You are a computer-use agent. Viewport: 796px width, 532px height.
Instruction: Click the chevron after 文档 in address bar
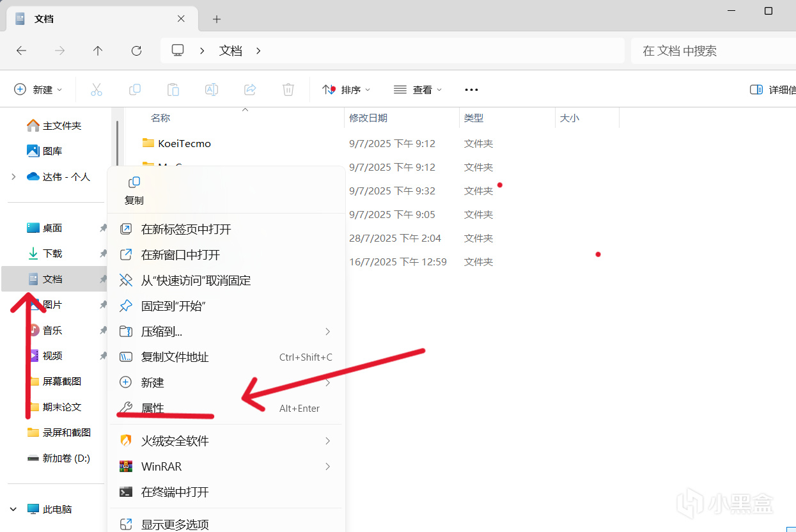[258, 51]
